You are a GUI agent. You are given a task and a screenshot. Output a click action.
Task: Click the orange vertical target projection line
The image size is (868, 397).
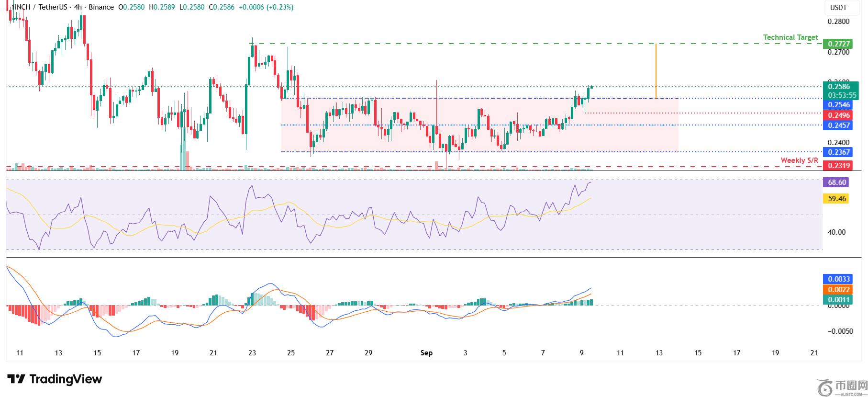click(656, 71)
